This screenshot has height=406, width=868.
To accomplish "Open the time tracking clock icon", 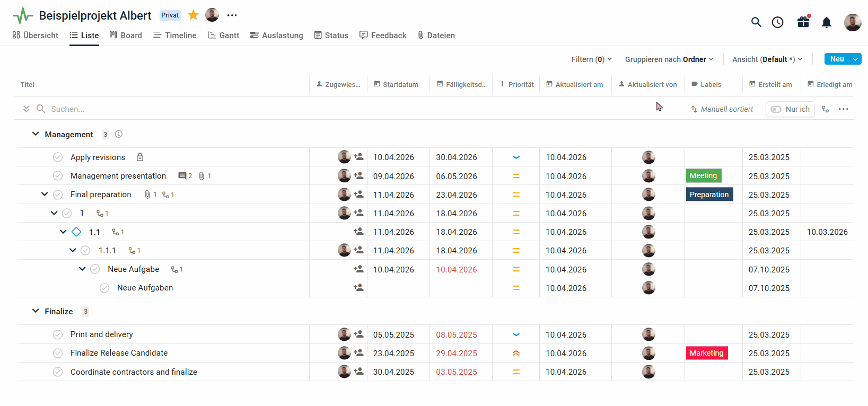I will [777, 22].
